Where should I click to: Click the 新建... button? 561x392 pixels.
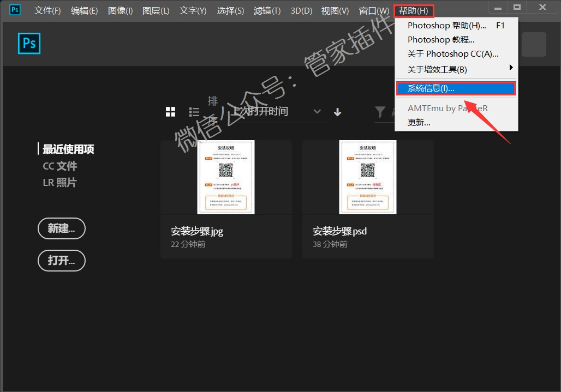pos(62,228)
